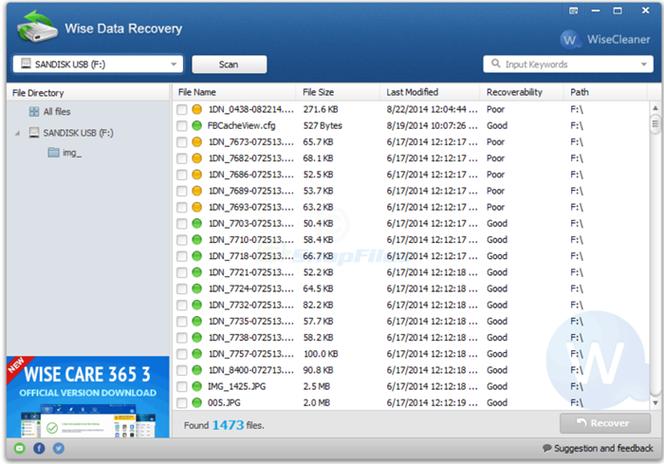664x464 pixels.
Task: Check the 005.JPG file box
Action: pos(182,403)
